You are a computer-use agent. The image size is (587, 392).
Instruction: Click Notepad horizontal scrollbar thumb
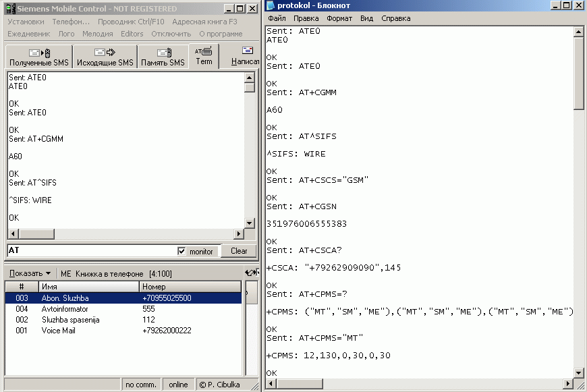pos(300,384)
